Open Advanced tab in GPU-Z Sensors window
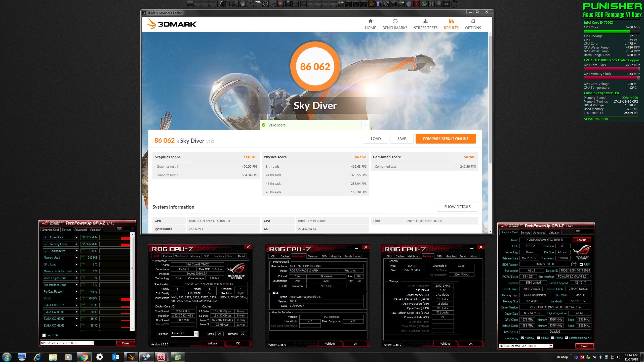The height and width of the screenshot is (362, 644). click(80, 230)
